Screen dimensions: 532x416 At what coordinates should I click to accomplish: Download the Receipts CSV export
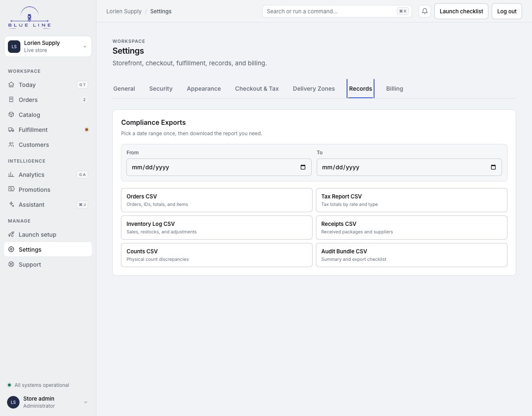pos(411,228)
